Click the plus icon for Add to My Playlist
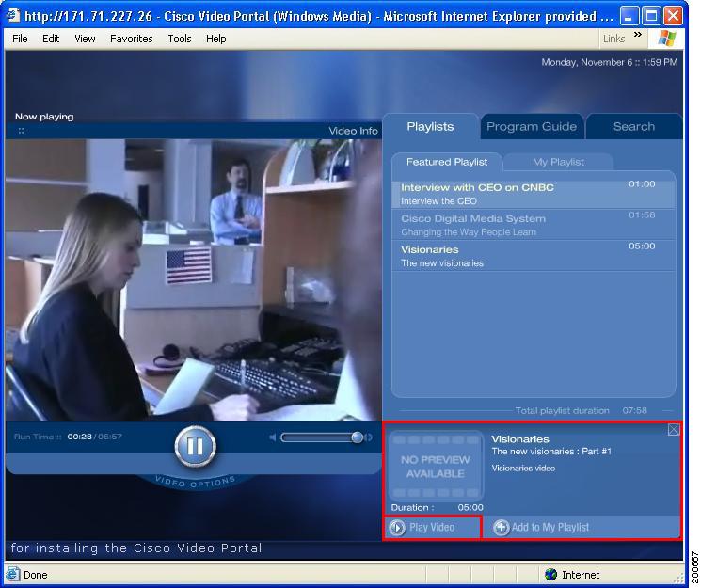Image resolution: width=701 pixels, height=588 pixels. 501,528
